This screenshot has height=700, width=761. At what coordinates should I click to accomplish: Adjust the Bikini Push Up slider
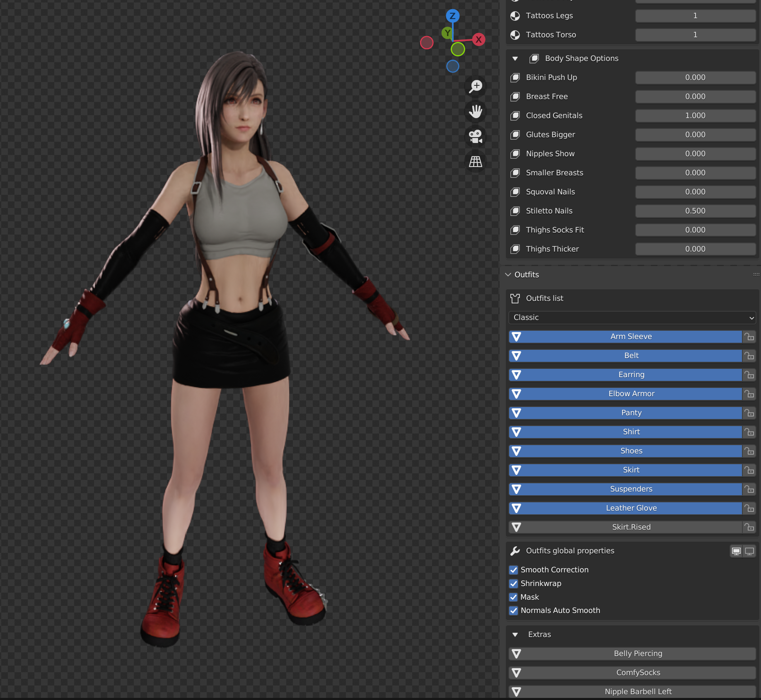click(696, 78)
